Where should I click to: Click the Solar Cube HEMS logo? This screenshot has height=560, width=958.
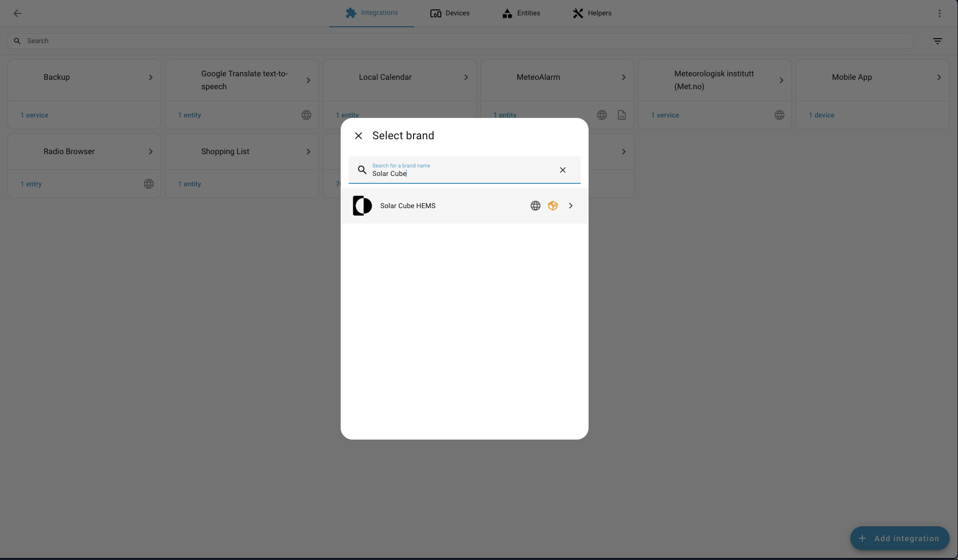point(362,206)
